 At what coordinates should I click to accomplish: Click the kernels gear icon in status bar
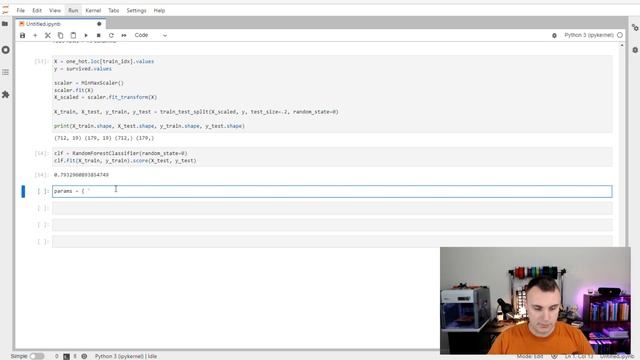[84, 356]
